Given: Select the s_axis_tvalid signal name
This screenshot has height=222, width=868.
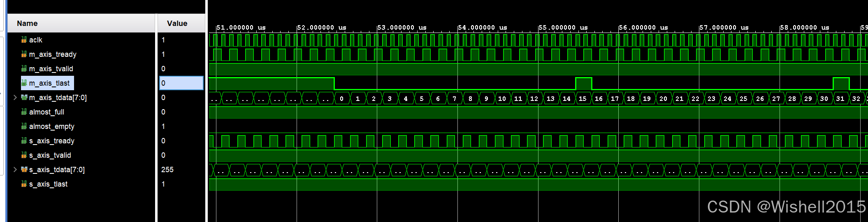Looking at the screenshot, I should (50, 155).
